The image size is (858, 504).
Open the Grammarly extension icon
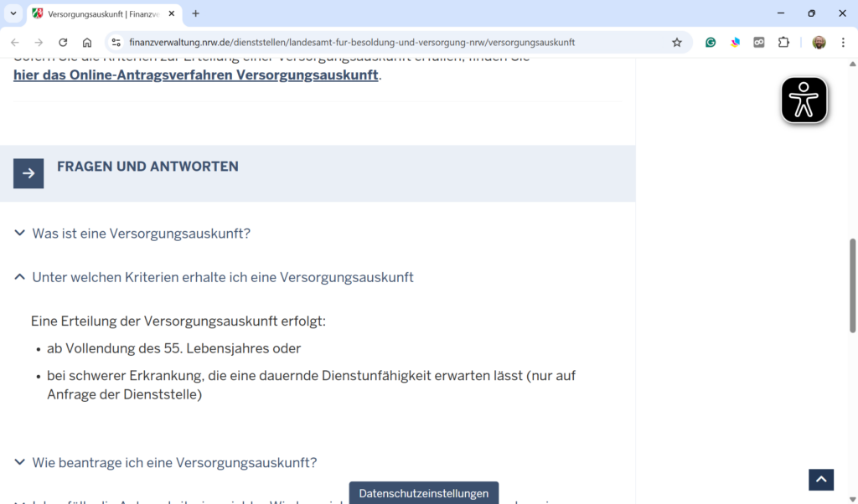[x=711, y=43]
